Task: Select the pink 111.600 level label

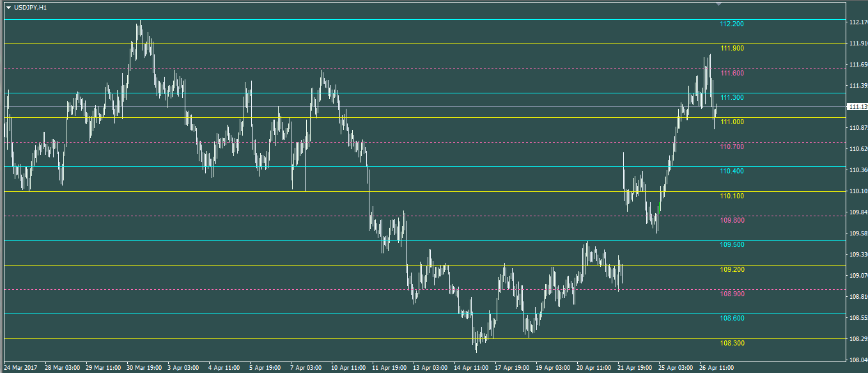Action: [732, 74]
